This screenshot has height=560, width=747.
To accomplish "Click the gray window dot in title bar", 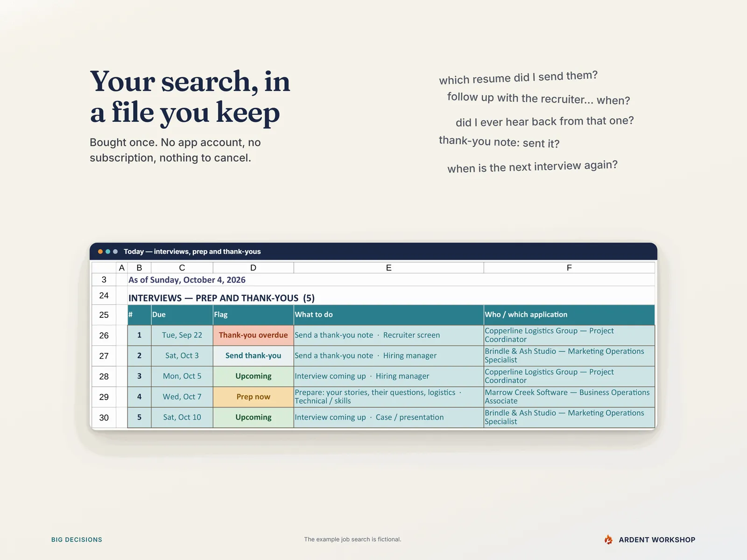I will (115, 252).
